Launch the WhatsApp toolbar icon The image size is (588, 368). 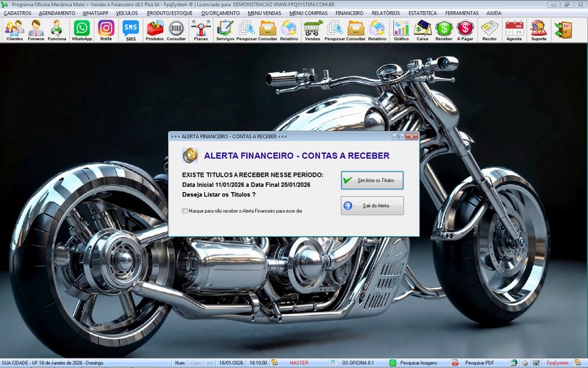82,30
